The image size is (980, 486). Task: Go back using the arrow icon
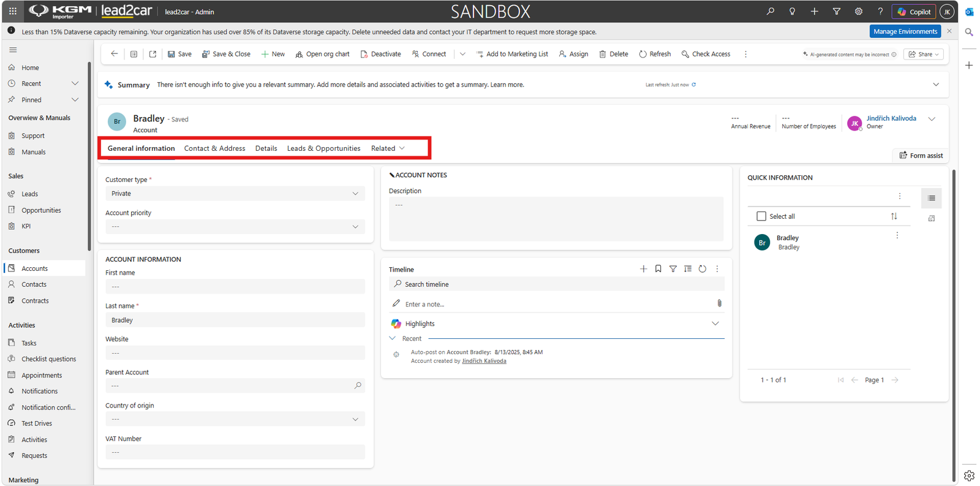[115, 54]
